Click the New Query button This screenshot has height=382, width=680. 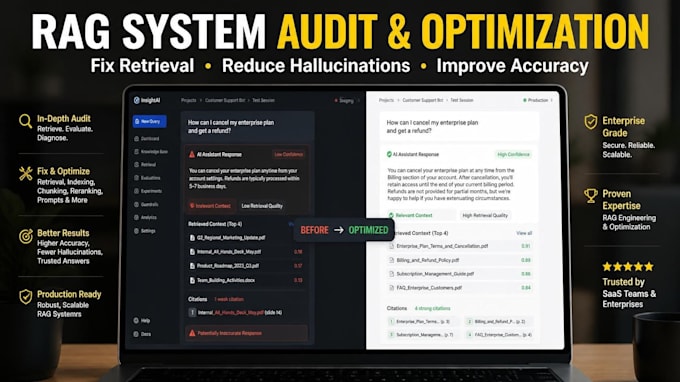point(149,121)
